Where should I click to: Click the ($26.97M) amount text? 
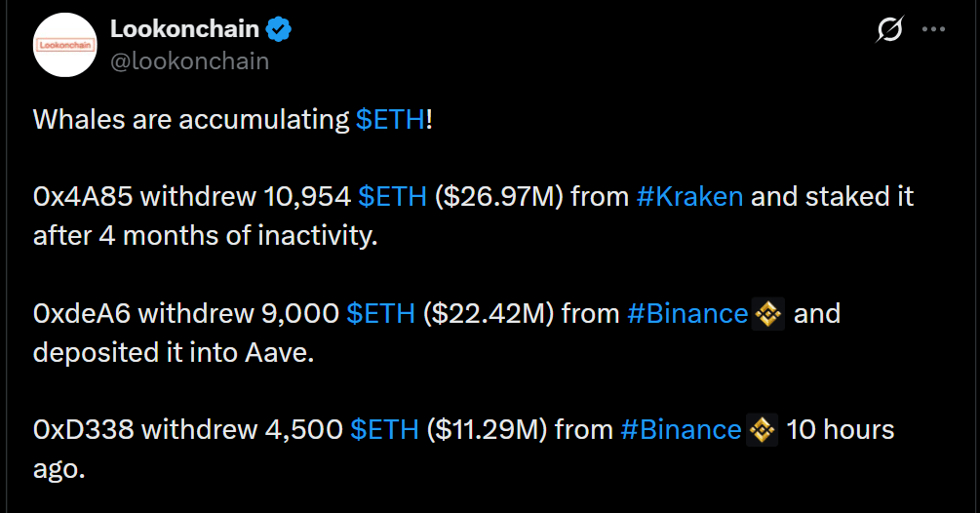click(498, 196)
